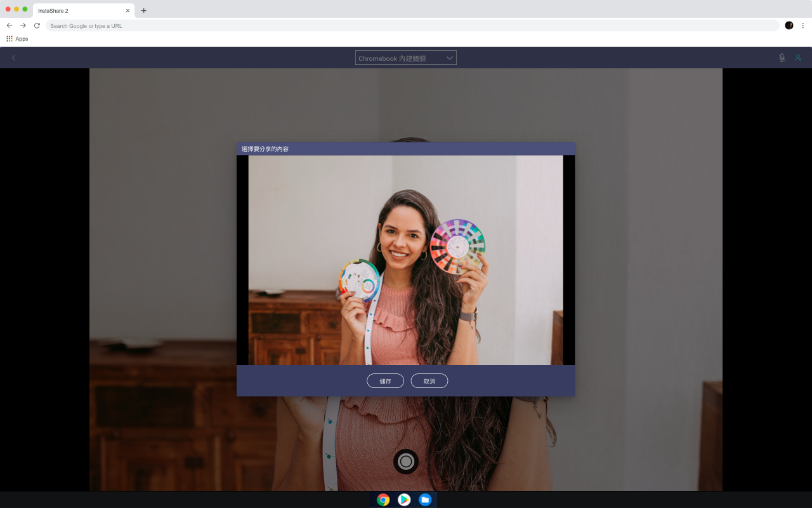
Task: Open the Chromebook 內建鏡頭 camera dropdown
Action: pyautogui.click(x=406, y=58)
